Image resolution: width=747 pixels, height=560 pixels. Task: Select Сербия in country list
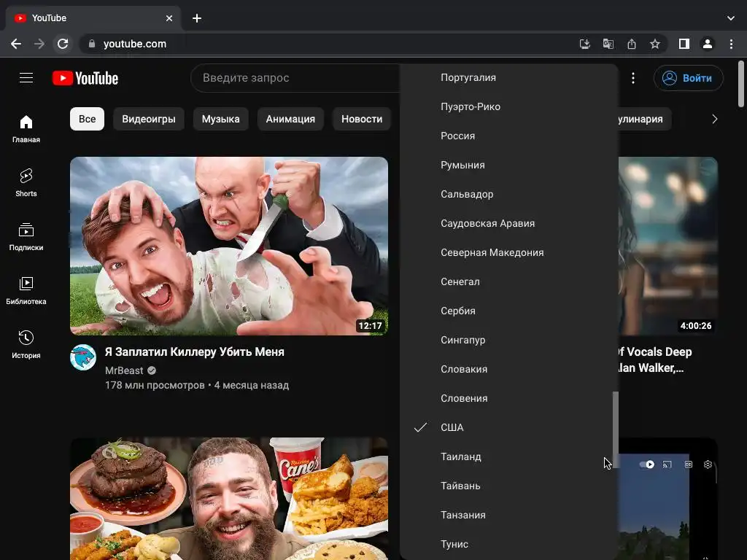pyautogui.click(x=508, y=311)
